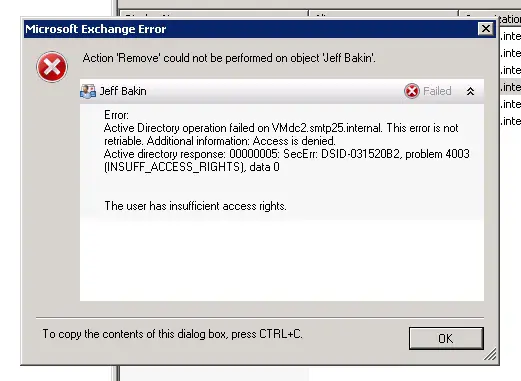Image resolution: width=521 pixels, height=381 pixels.
Task: Click the empty white area below error details
Action: (282, 260)
